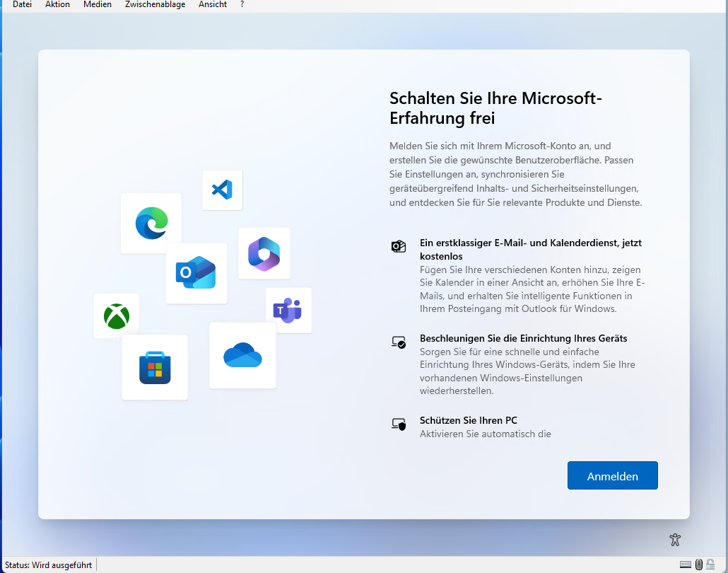Open the Medien menu
Image resolution: width=728 pixels, height=573 pixels.
pyautogui.click(x=98, y=5)
